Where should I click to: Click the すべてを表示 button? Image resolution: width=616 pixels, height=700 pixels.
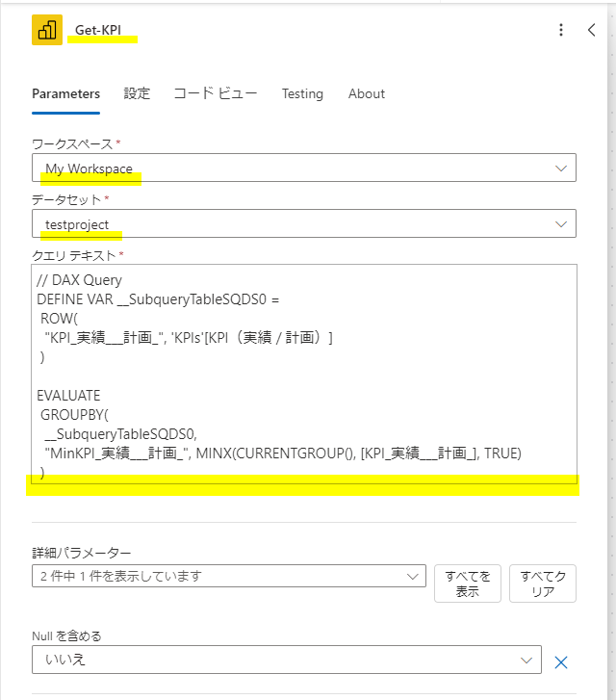coord(468,583)
